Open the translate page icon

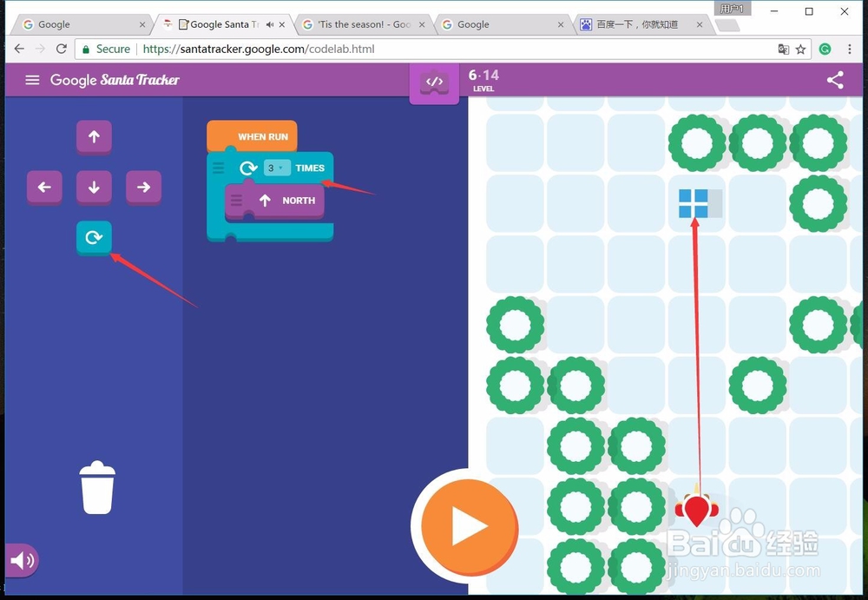coord(783,49)
